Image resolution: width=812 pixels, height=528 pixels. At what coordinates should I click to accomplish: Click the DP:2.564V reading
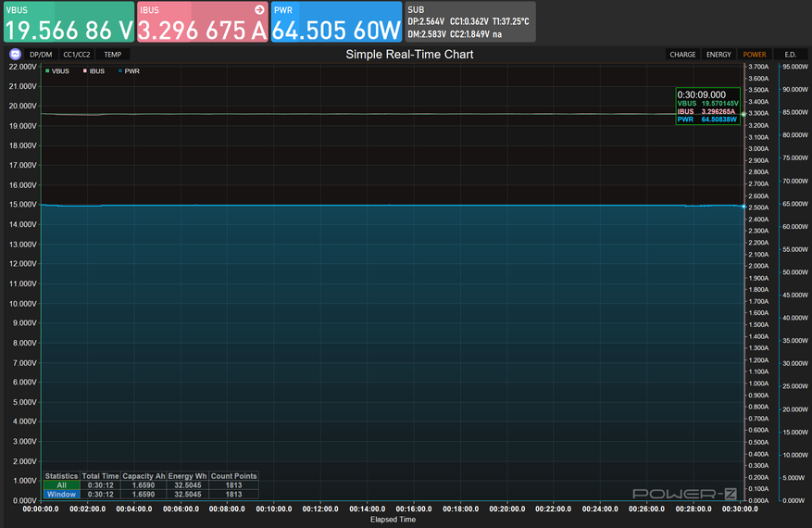(x=426, y=21)
